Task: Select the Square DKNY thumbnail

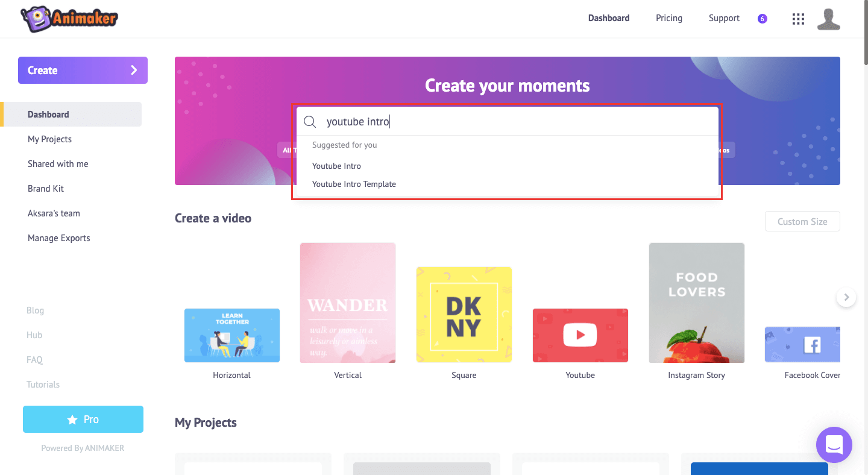Action: [464, 315]
